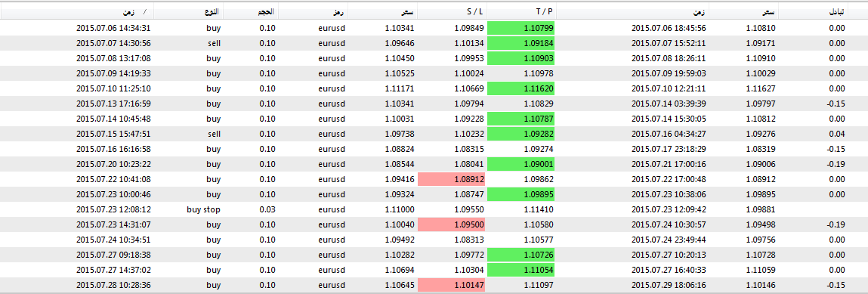
Task: Click close time 2015.07.10 12:21:11
Action: [x=668, y=88]
